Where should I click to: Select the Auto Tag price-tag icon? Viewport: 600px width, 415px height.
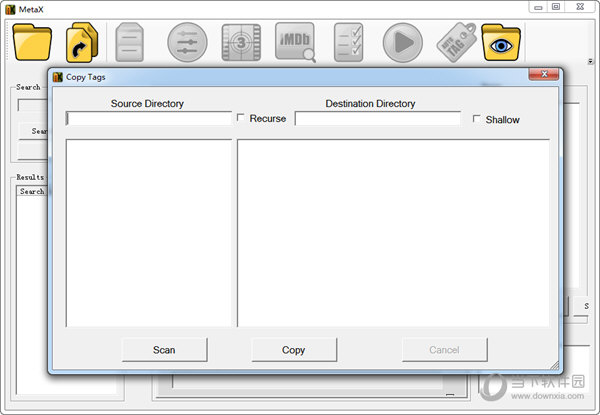[x=457, y=42]
